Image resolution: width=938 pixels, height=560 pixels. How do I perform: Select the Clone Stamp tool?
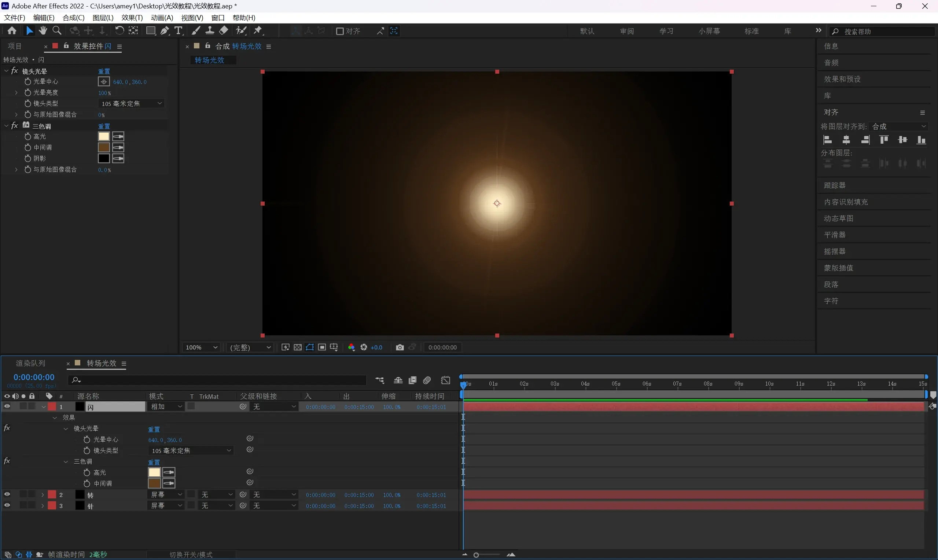pyautogui.click(x=210, y=31)
